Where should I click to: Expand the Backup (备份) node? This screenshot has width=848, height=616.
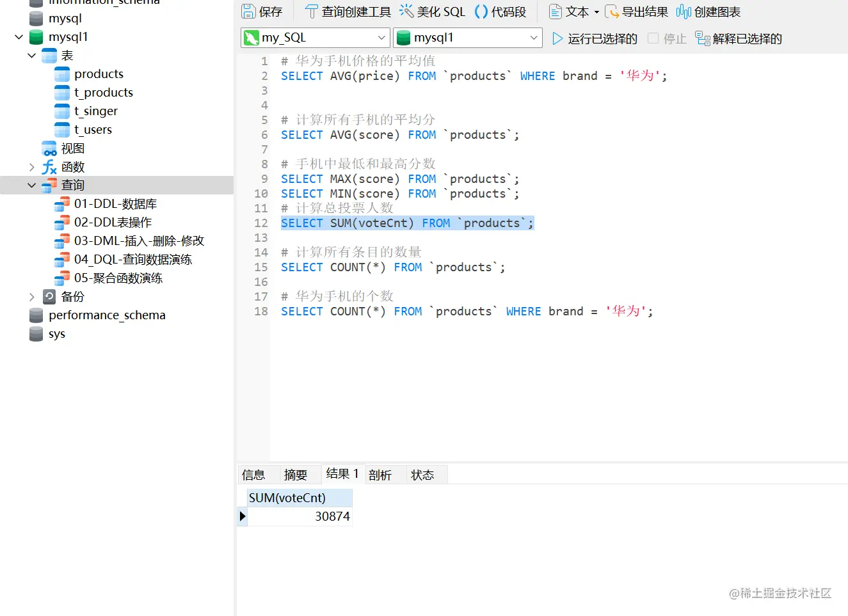pos(32,297)
